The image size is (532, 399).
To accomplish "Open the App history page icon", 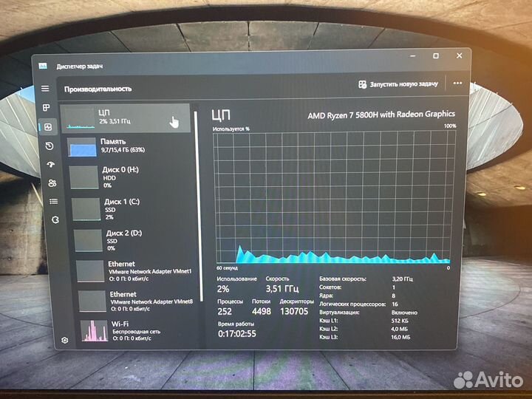I will tap(50, 146).
